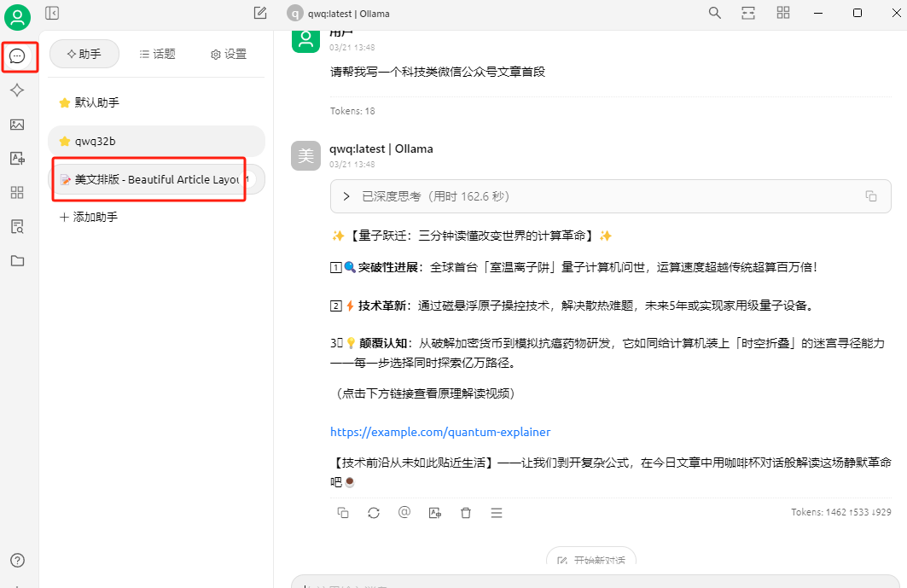The width and height of the screenshot is (907, 588).
Task: Collapse the left panel toggle icon
Action: pyautogui.click(x=52, y=13)
